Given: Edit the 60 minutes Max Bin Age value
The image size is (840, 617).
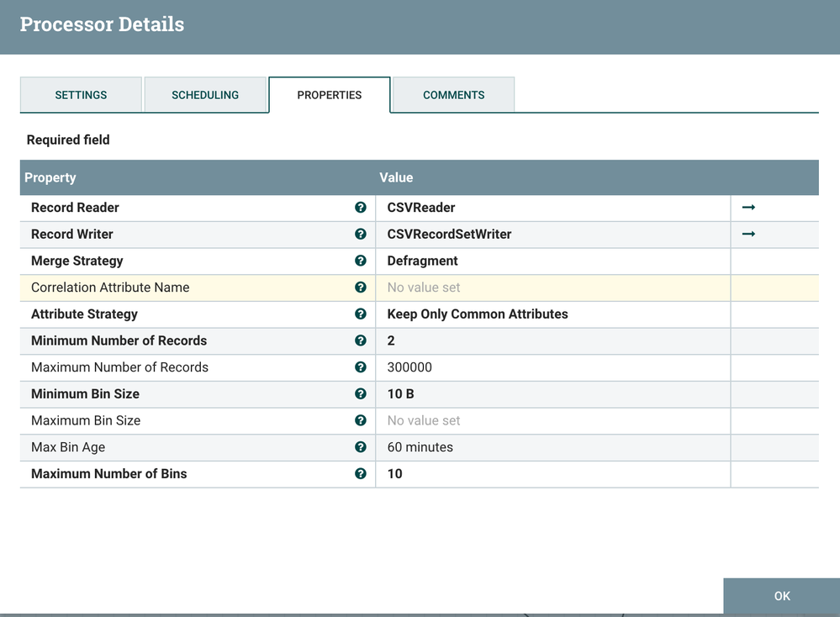Looking at the screenshot, I should click(420, 447).
